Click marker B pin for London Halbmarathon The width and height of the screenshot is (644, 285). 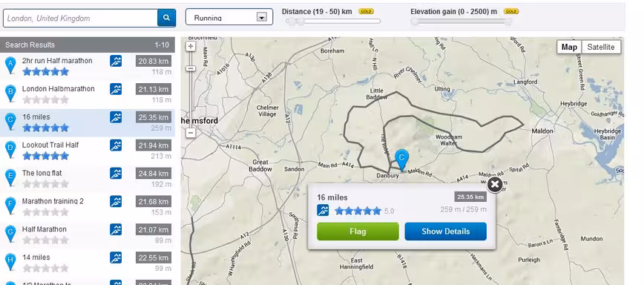click(x=10, y=94)
